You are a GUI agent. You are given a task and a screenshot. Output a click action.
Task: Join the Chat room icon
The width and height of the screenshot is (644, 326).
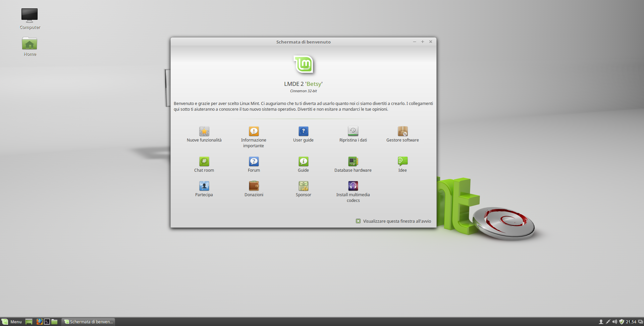point(204,161)
